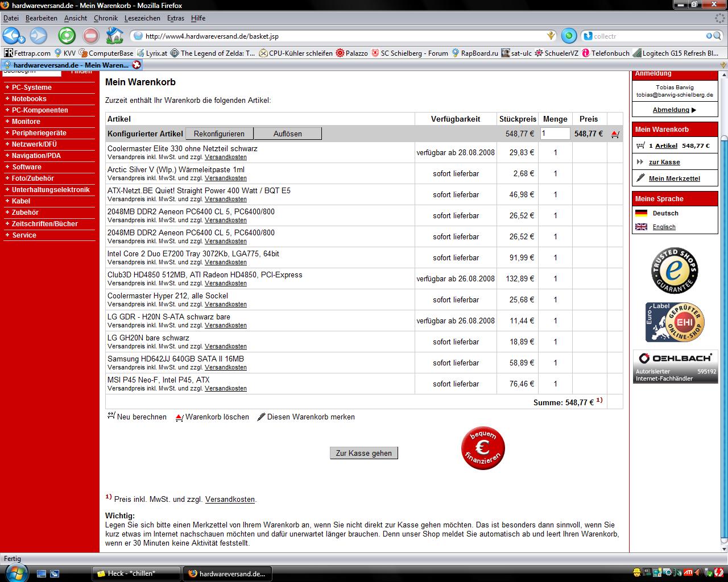
Task: Click the Rekonfigurieren button
Action: tap(219, 134)
